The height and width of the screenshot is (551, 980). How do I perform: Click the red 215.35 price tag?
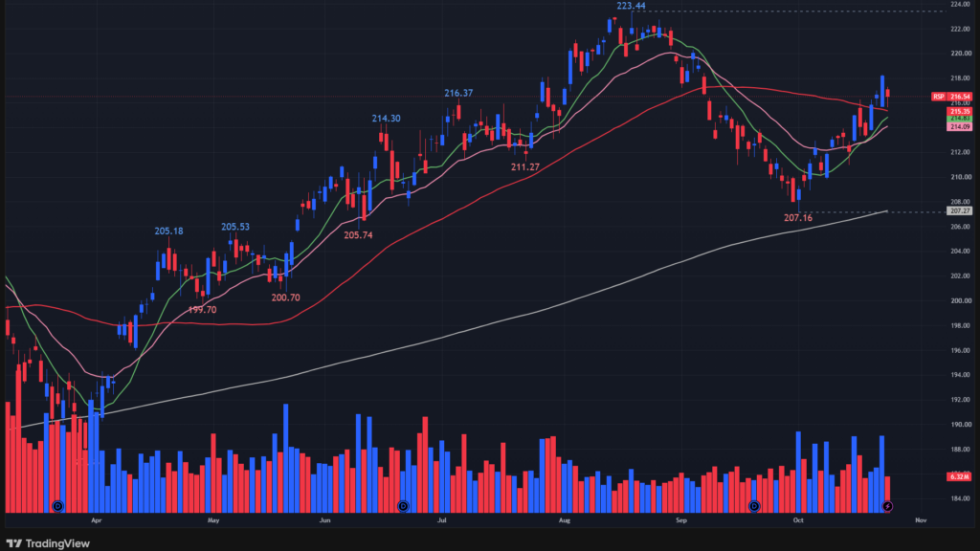[x=960, y=112]
